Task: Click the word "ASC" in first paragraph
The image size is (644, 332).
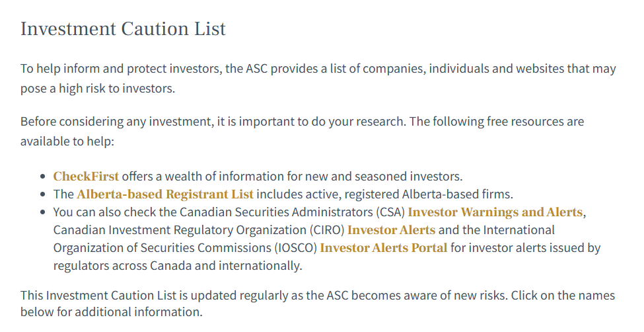Action: [257, 69]
